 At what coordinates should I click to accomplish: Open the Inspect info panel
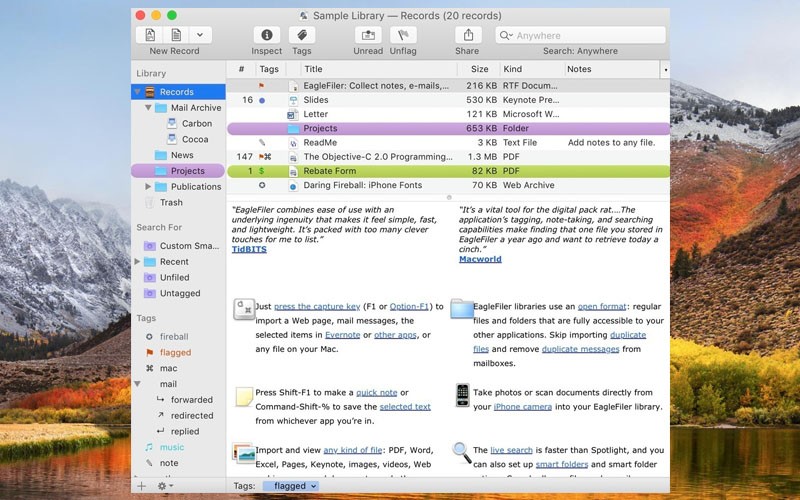point(266,35)
